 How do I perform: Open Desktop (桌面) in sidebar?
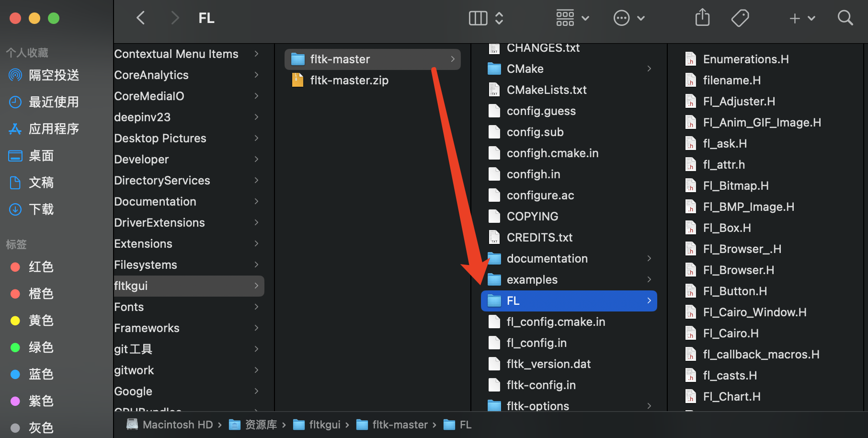(x=32, y=156)
